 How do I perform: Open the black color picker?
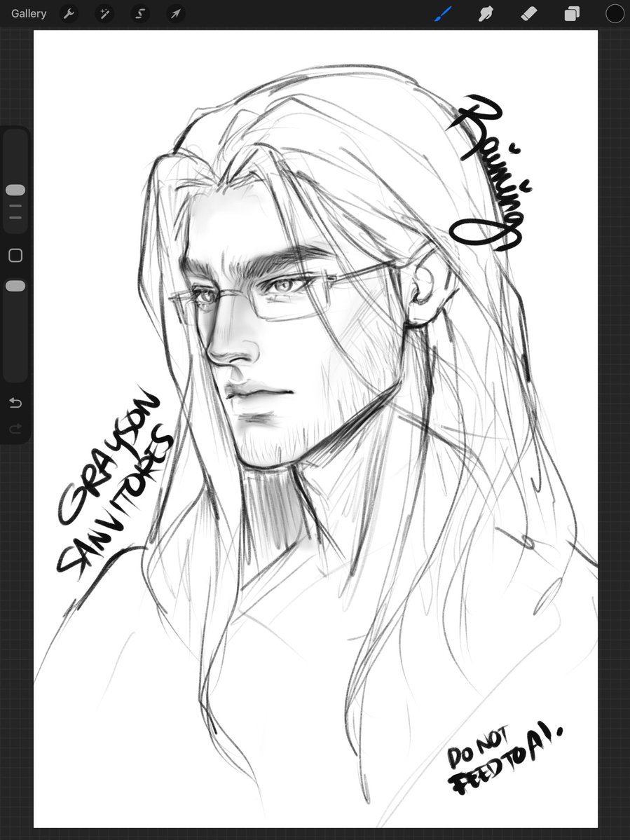[x=615, y=13]
